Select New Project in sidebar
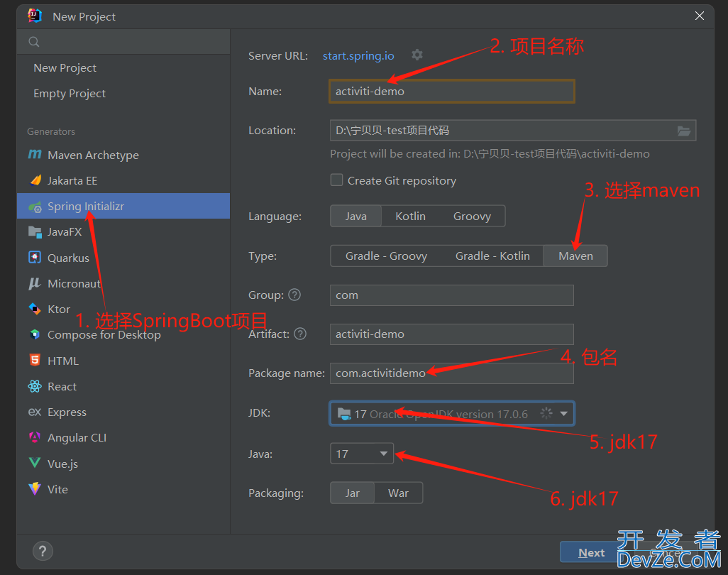Viewport: 728px width, 575px height. [x=123, y=68]
